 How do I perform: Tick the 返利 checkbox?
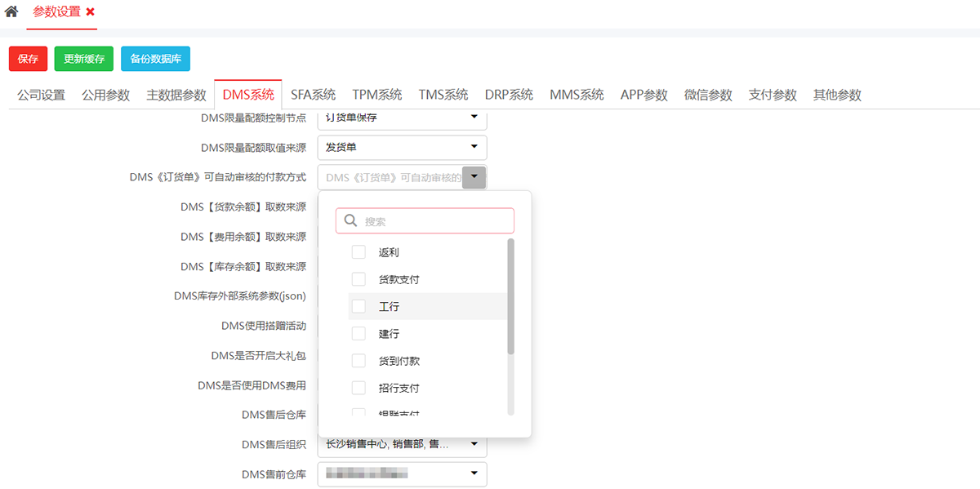pos(359,252)
